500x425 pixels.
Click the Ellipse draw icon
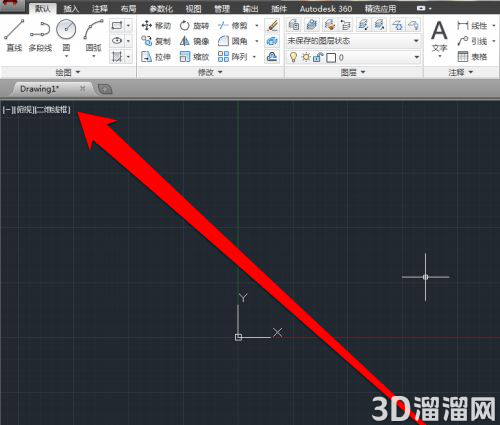(x=117, y=41)
